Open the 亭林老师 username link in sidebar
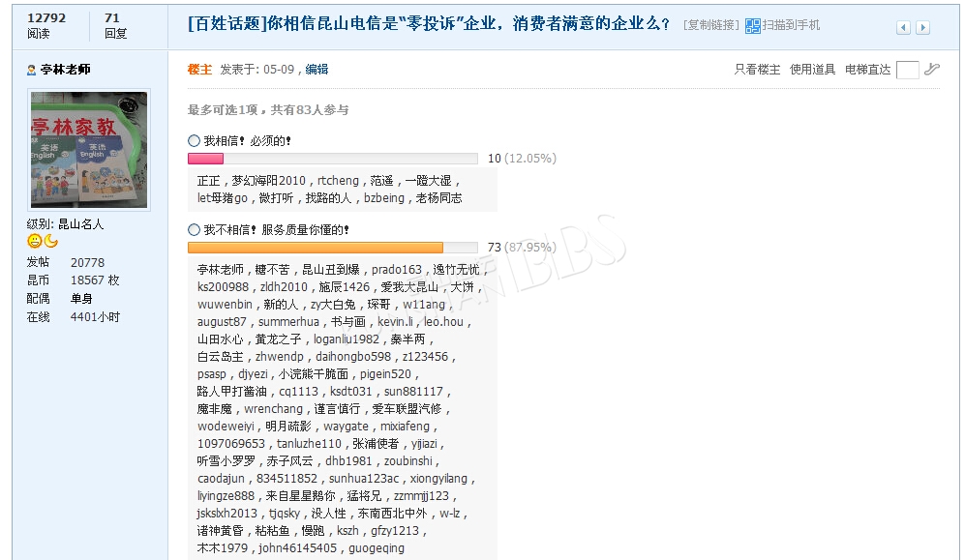 coord(65,70)
